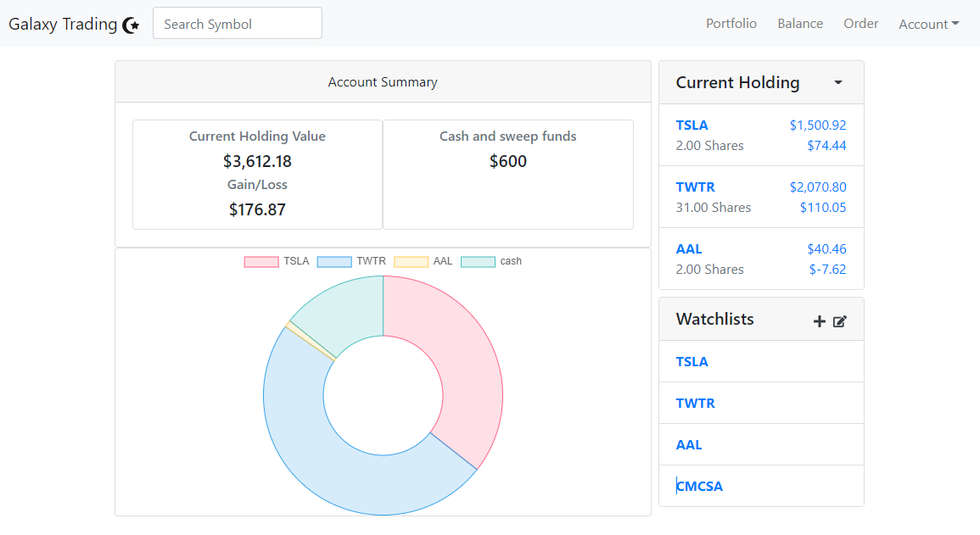Click inside the Search Symbol field
The image size is (980, 535).
237,23
